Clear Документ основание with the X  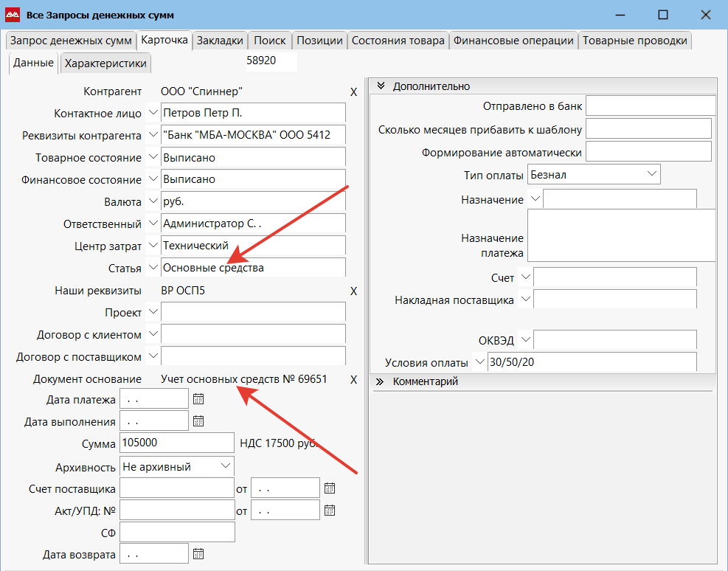353,380
